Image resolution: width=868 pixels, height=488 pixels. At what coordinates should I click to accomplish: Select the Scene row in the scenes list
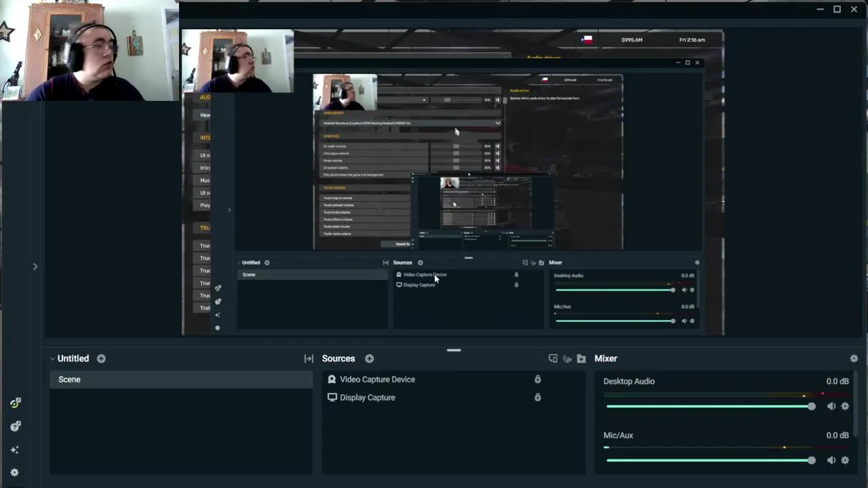(x=181, y=380)
